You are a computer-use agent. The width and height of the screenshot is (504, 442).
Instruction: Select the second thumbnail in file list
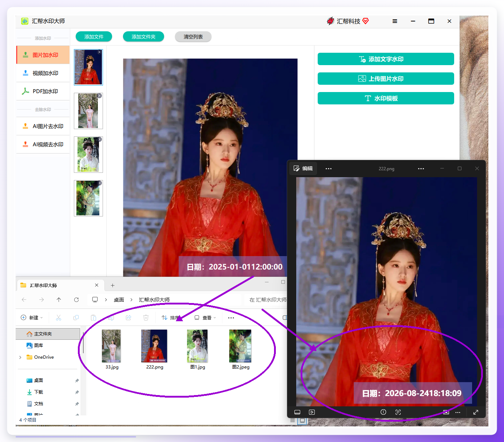pyautogui.click(x=88, y=111)
